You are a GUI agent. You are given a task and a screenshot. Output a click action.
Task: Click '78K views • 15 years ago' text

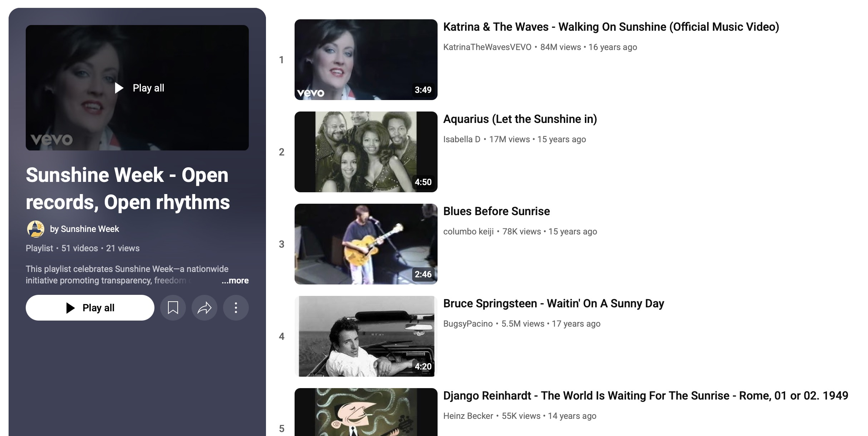[x=550, y=232]
